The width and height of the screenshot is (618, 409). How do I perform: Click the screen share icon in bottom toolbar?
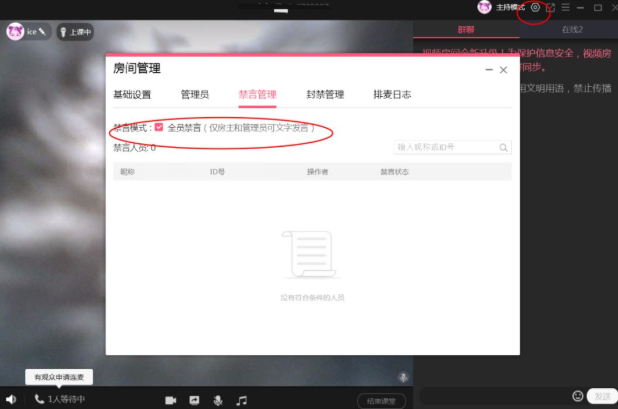(194, 400)
